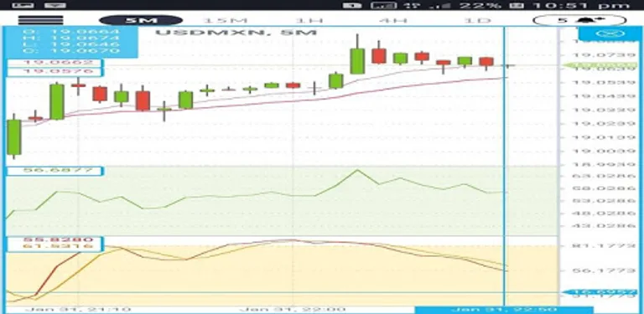This screenshot has width=644, height=314.
Task: Open the alerts bell button showing 5
Action: click(x=579, y=20)
